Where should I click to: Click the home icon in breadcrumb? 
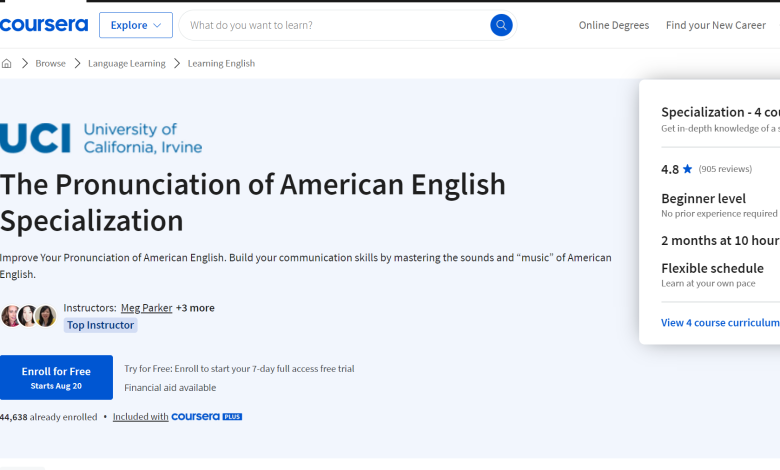click(x=6, y=63)
